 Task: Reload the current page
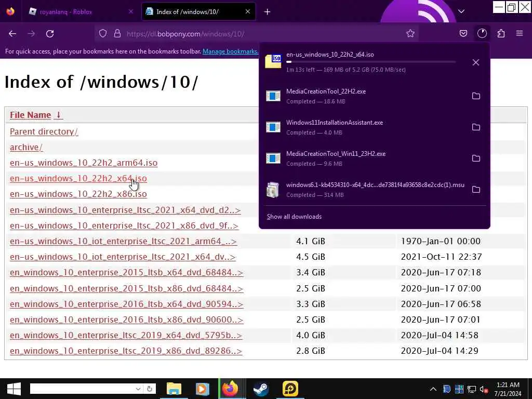pos(50,34)
